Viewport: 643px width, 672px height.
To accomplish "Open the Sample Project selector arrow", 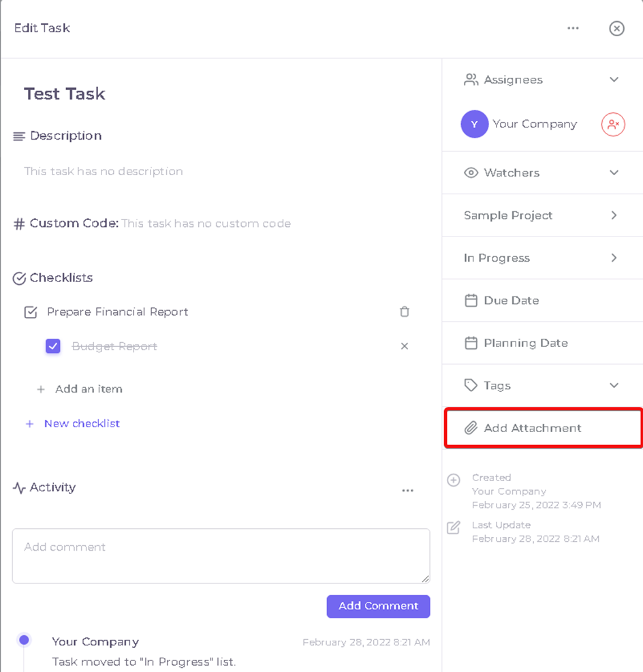I will point(614,215).
